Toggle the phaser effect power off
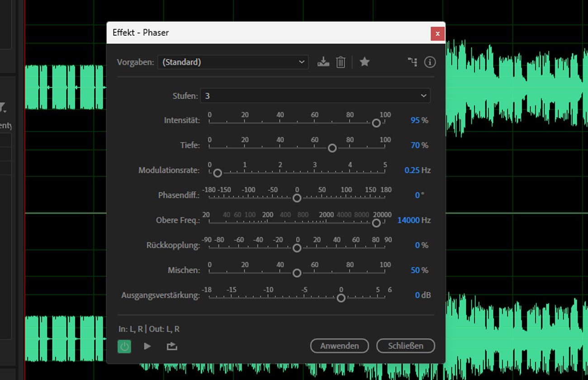The height and width of the screenshot is (380, 588). point(124,346)
